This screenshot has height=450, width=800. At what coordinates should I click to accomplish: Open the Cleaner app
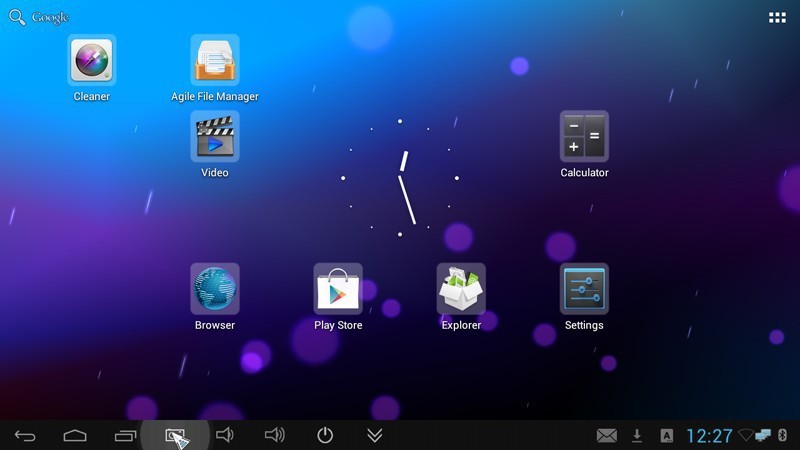(x=92, y=60)
